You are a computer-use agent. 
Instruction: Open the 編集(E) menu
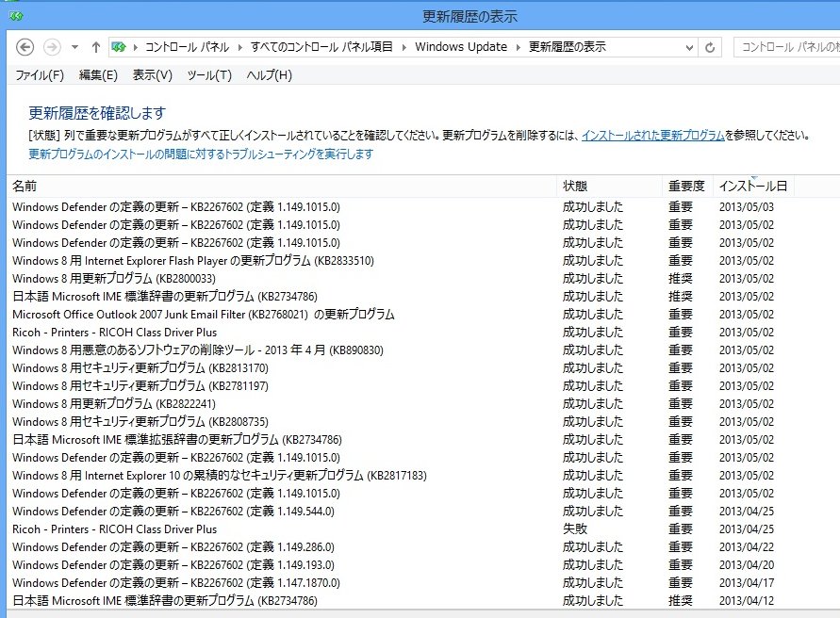(x=98, y=75)
